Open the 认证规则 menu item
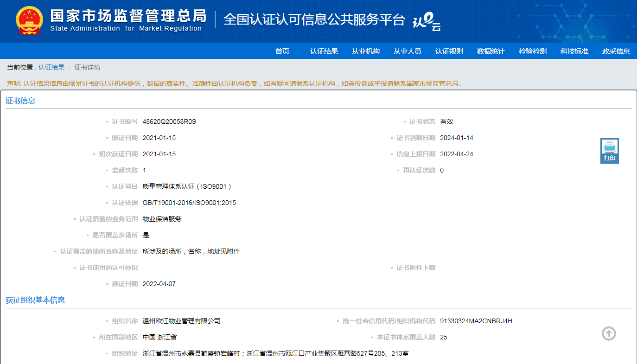The width and height of the screenshot is (637, 364). click(449, 51)
